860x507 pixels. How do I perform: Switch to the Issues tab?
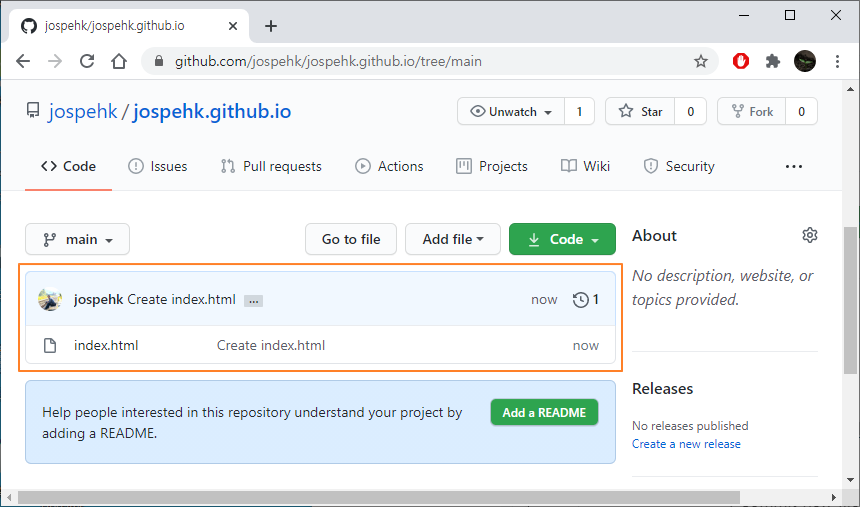click(x=158, y=166)
